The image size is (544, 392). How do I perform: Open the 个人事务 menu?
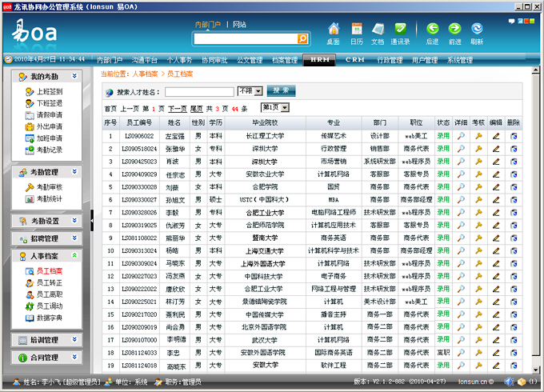179,60
